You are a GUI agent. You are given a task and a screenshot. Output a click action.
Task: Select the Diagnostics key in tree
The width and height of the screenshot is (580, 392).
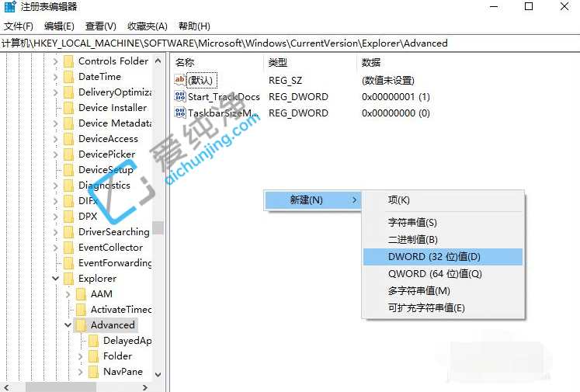click(104, 186)
